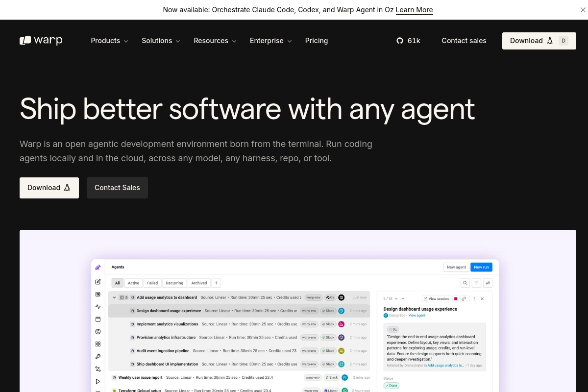Select the Provision analytics infrastructure row

239,337
